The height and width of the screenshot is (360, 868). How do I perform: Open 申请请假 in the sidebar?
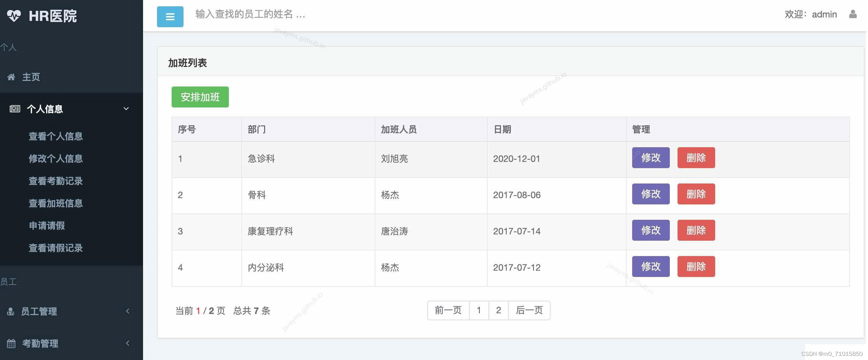point(47,226)
